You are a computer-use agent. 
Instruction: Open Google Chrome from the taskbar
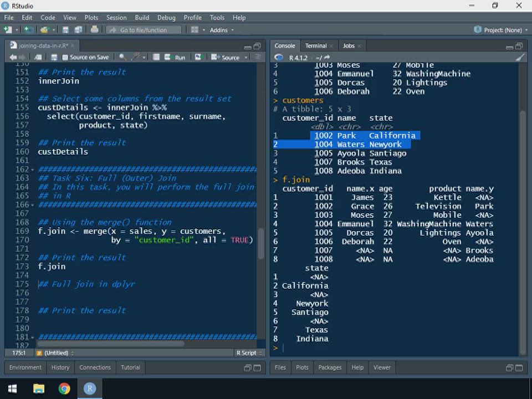point(64,388)
